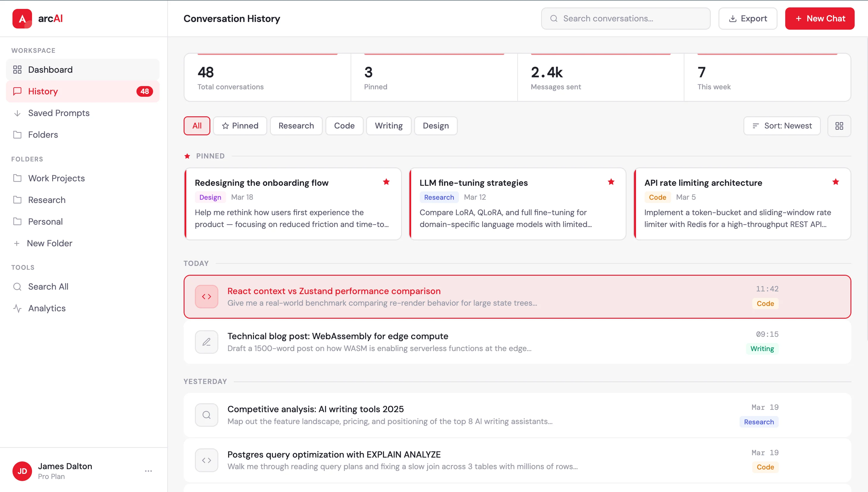Click the arcAI logo icon
This screenshot has width=868, height=492.
point(22,19)
